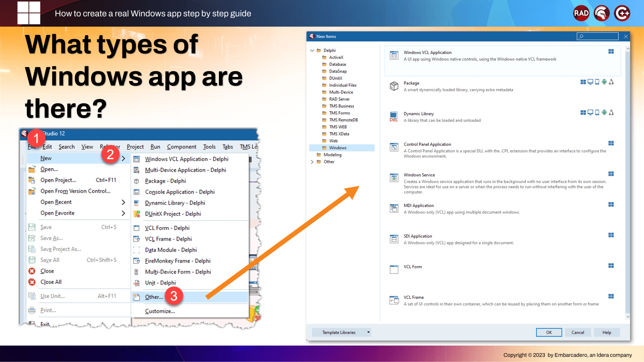
Task: Click the Windows Service icon
Action: point(394,178)
